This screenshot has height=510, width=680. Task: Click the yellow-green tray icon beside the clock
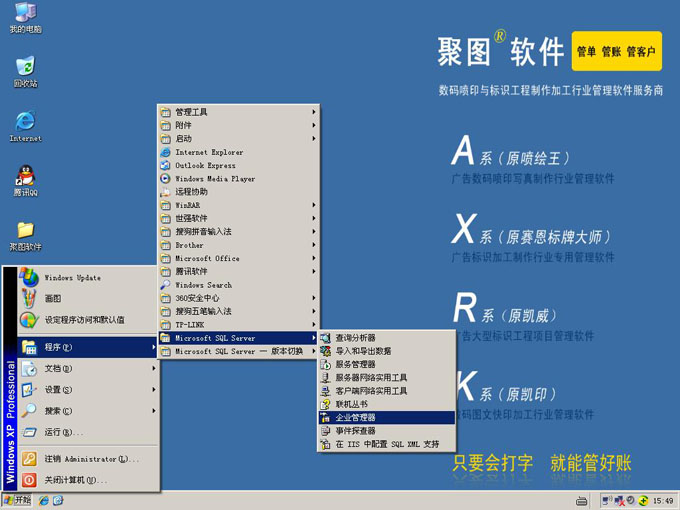[643, 500]
